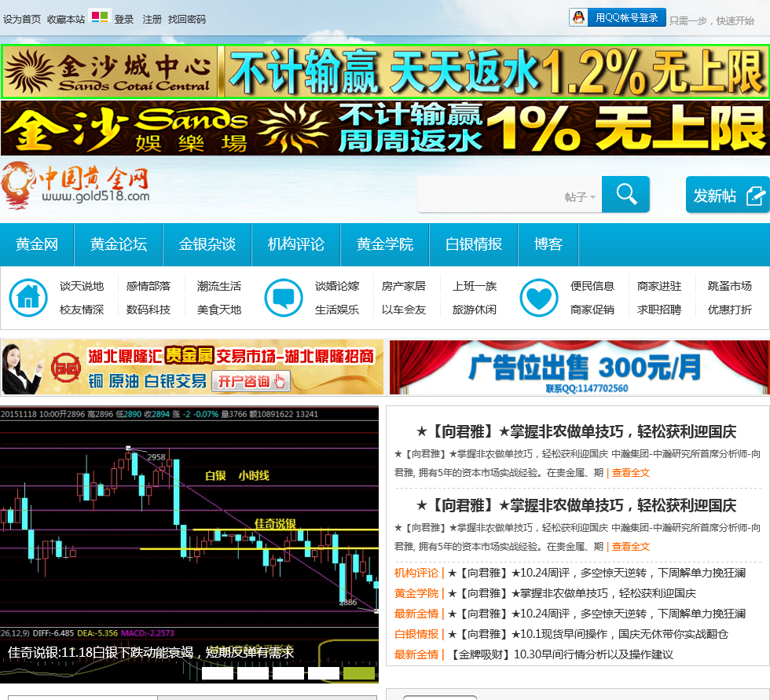This screenshot has width=770, height=700.
Task: Open 数码科技 forum link
Action: pos(148,310)
